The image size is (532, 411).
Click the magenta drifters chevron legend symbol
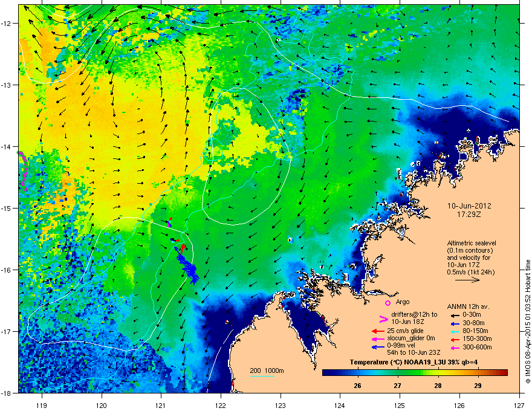pyautogui.click(x=383, y=319)
